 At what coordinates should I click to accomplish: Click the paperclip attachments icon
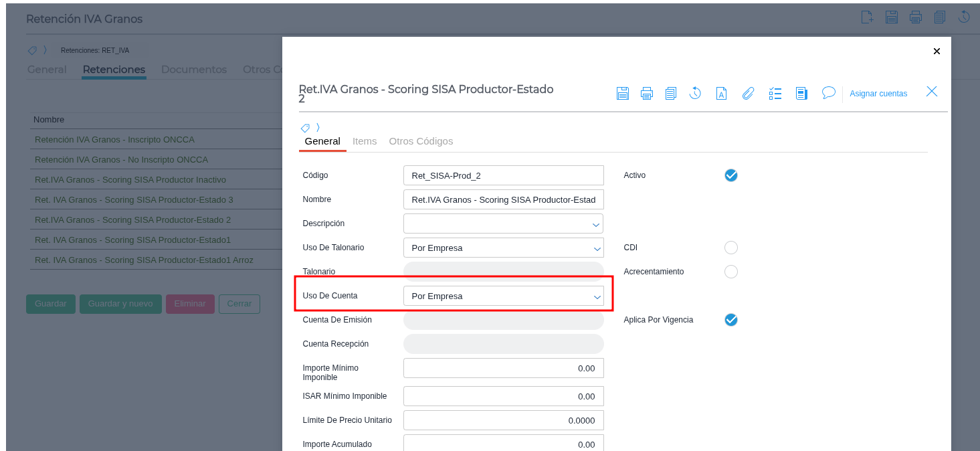click(x=748, y=94)
